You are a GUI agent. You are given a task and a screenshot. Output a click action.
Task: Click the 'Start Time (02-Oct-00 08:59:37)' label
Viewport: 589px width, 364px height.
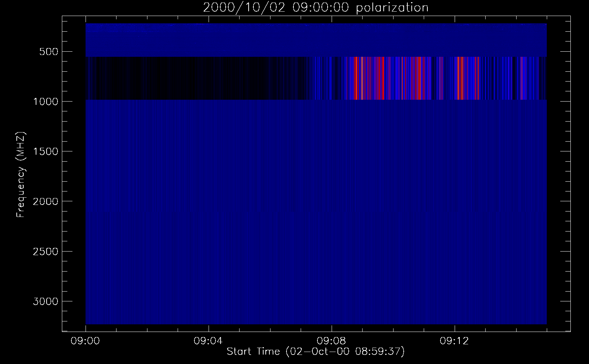(316, 352)
